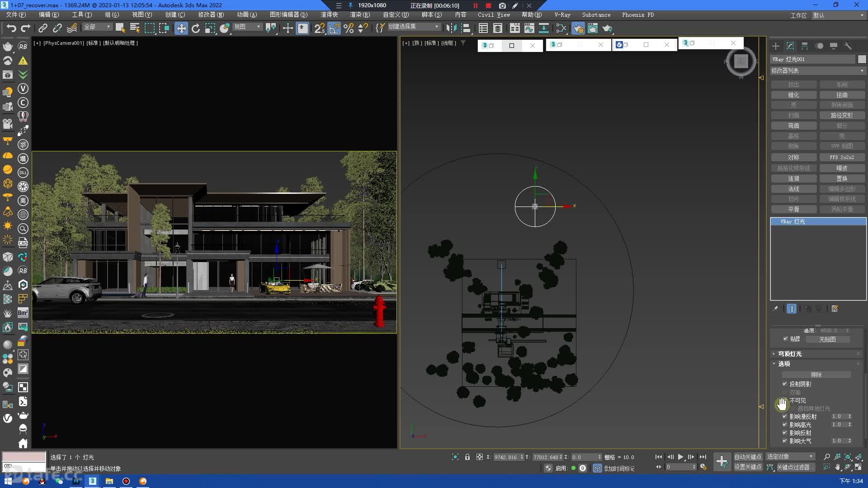The width and height of the screenshot is (868, 488).
Task: Choose Select Object tool
Action: [120, 28]
